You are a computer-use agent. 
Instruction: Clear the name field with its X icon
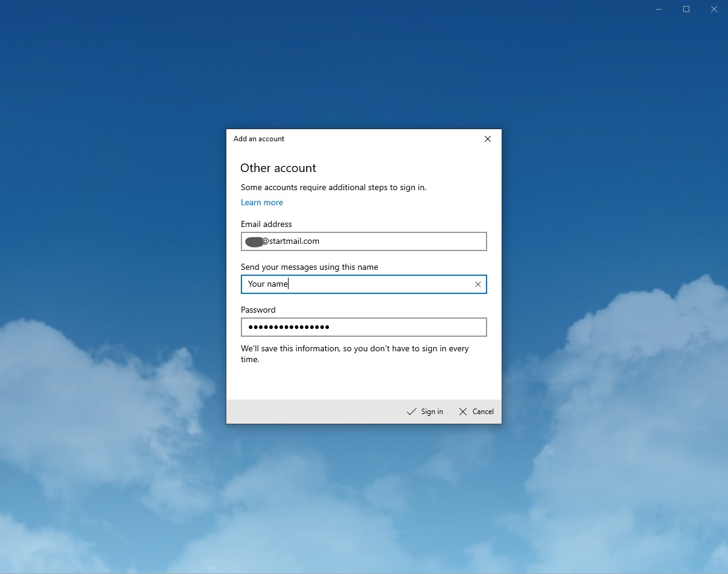point(477,284)
